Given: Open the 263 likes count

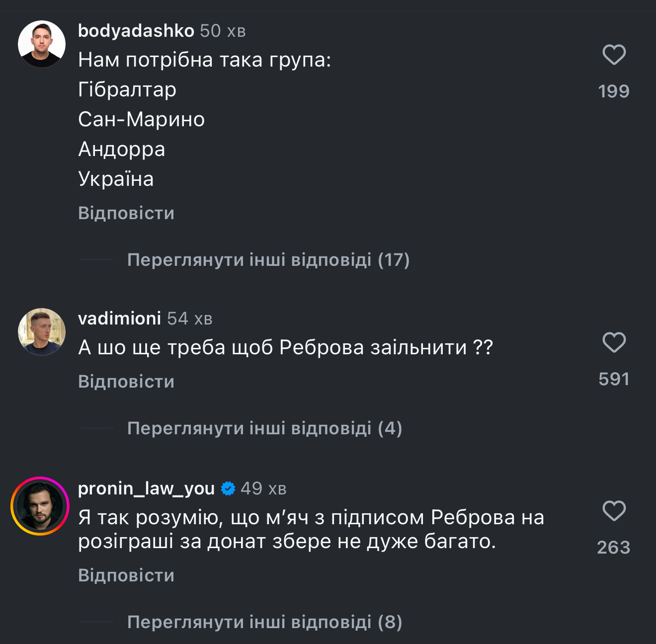Looking at the screenshot, I should pyautogui.click(x=614, y=548).
